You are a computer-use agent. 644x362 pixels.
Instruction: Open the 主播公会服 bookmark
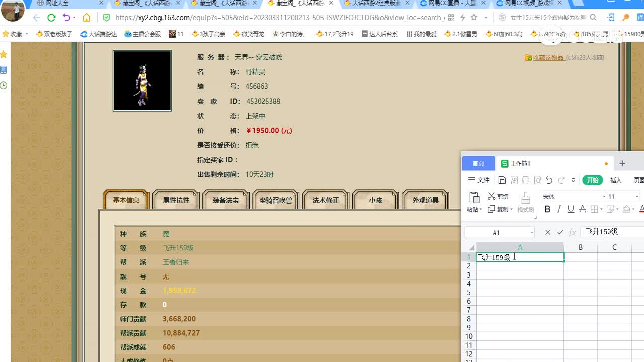coord(143,34)
